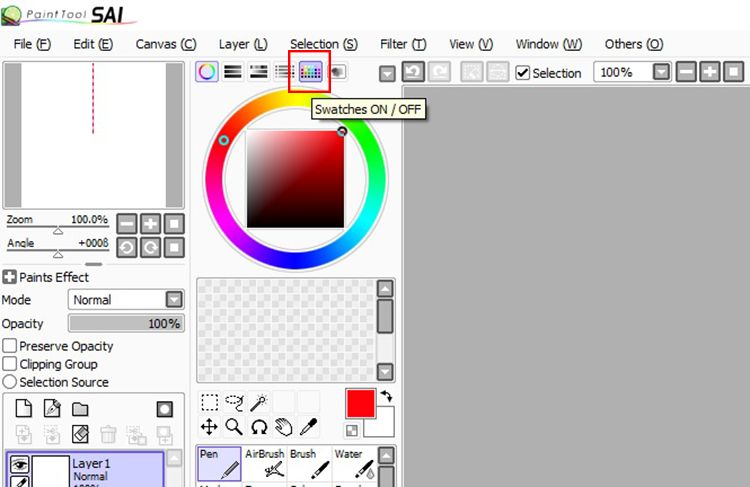Open the dropdown left of Undo
The image size is (750, 487).
[x=387, y=74]
